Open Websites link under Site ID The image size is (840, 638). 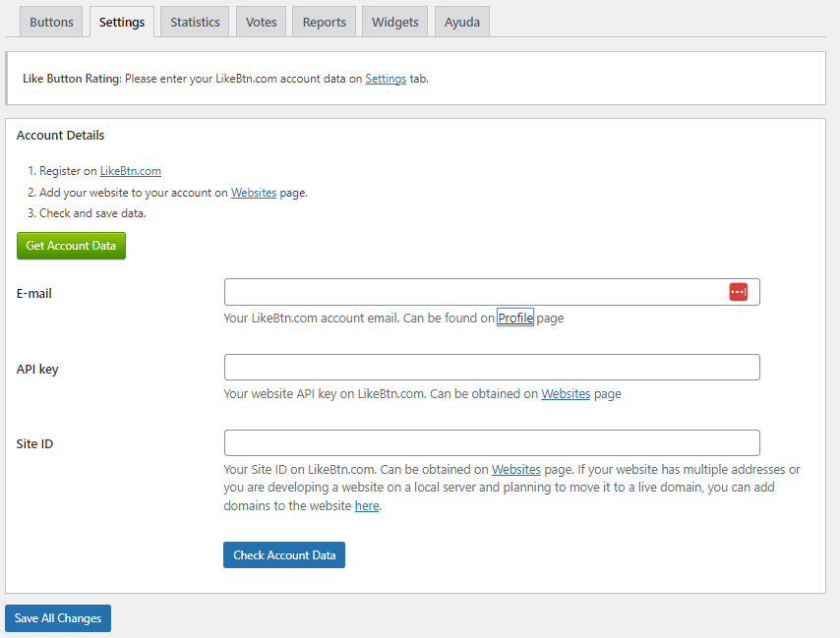(x=515, y=469)
